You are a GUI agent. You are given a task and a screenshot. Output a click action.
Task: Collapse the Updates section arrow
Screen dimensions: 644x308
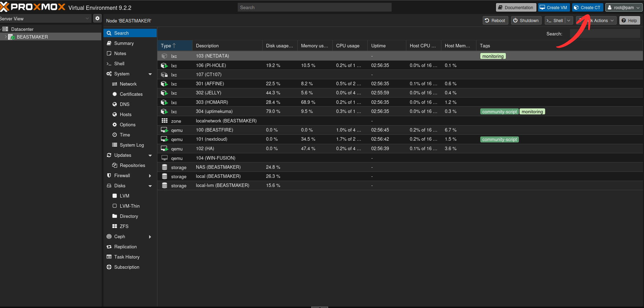[150, 155]
